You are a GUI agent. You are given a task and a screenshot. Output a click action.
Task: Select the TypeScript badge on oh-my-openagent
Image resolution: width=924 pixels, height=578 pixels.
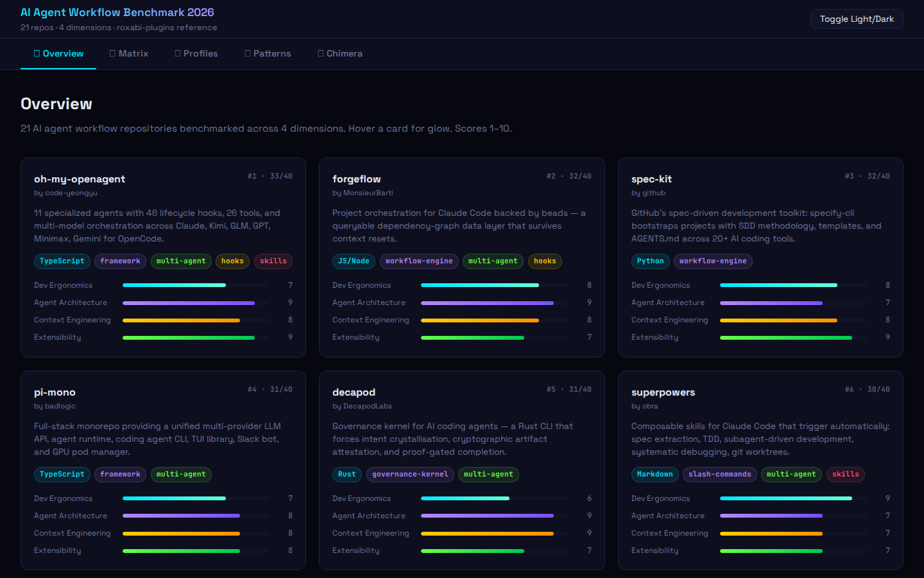(x=62, y=261)
